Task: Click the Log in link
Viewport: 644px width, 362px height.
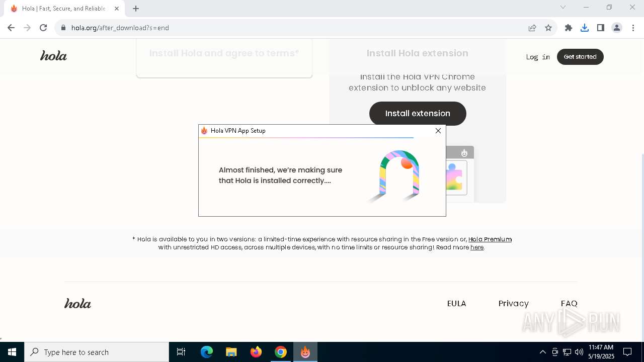Action: [x=538, y=57]
